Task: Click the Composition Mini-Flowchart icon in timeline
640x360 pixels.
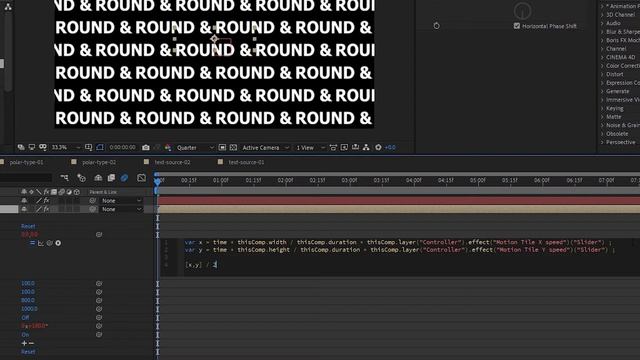Action: coord(64,178)
